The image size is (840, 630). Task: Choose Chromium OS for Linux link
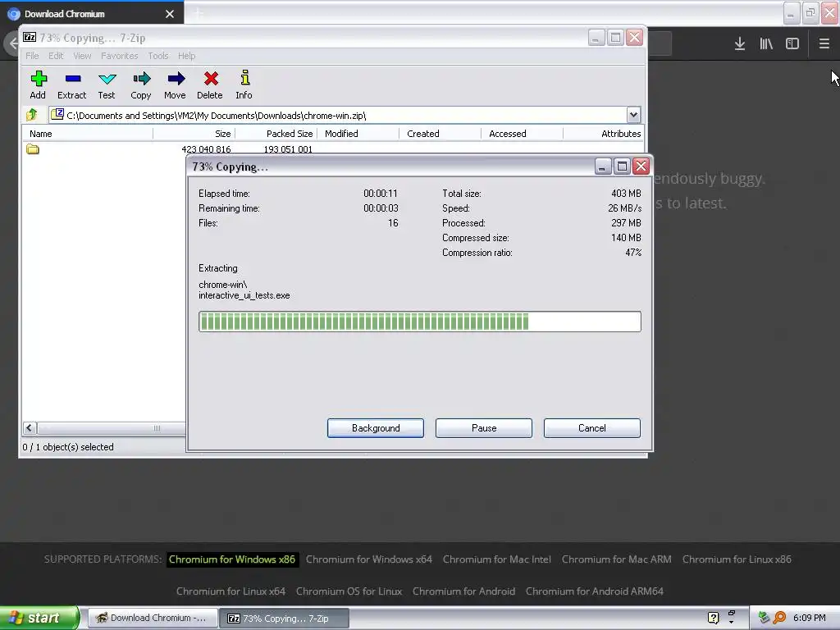click(x=349, y=591)
